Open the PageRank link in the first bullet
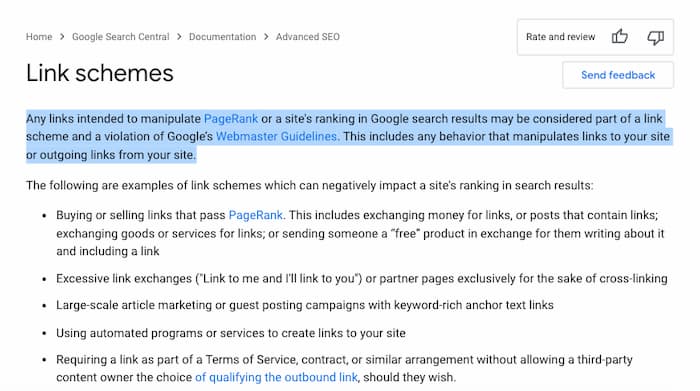 coord(255,215)
